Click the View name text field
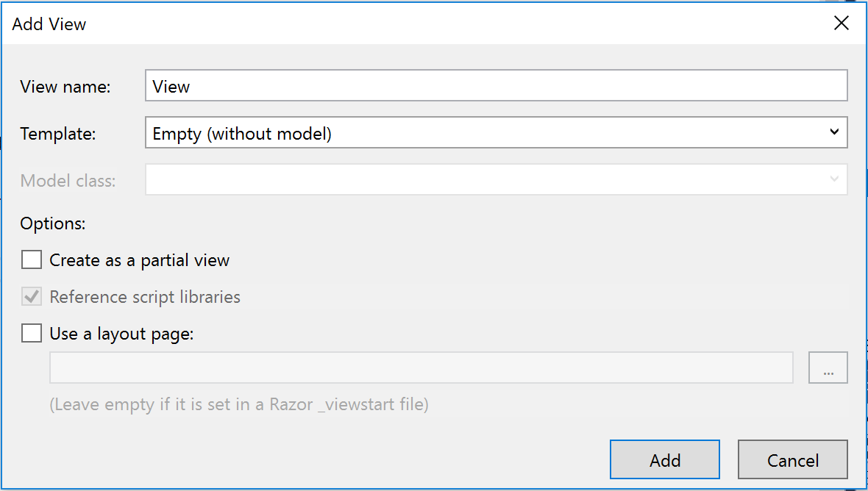The image size is (868, 491). tap(497, 86)
